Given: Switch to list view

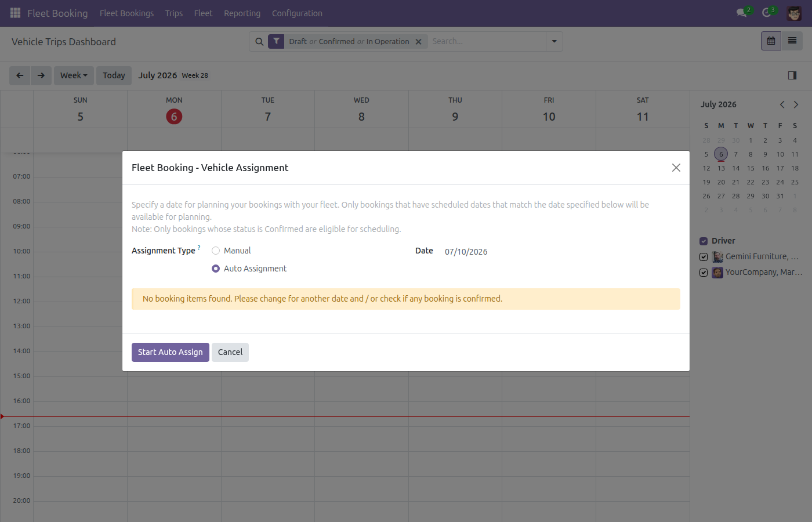Looking at the screenshot, I should coord(792,41).
